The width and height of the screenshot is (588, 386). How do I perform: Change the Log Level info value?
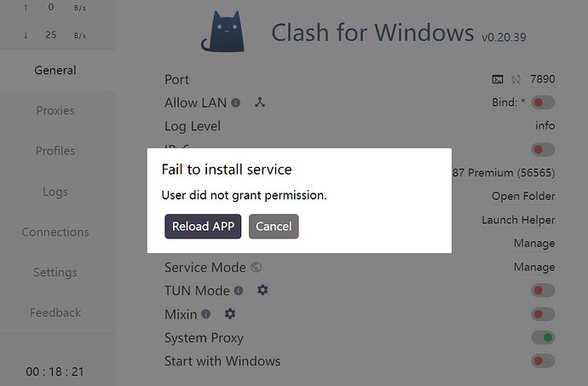coord(545,126)
